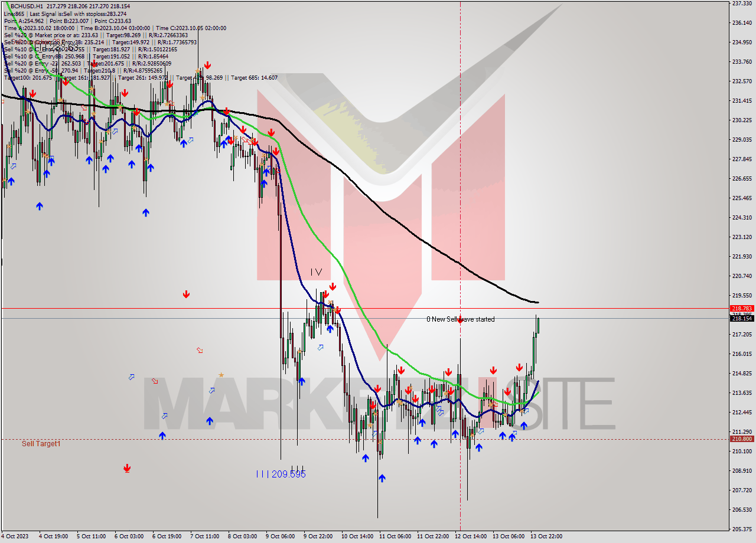Select the '0 New Sell wave started' label
The width and height of the screenshot is (756, 543).
[x=461, y=319]
